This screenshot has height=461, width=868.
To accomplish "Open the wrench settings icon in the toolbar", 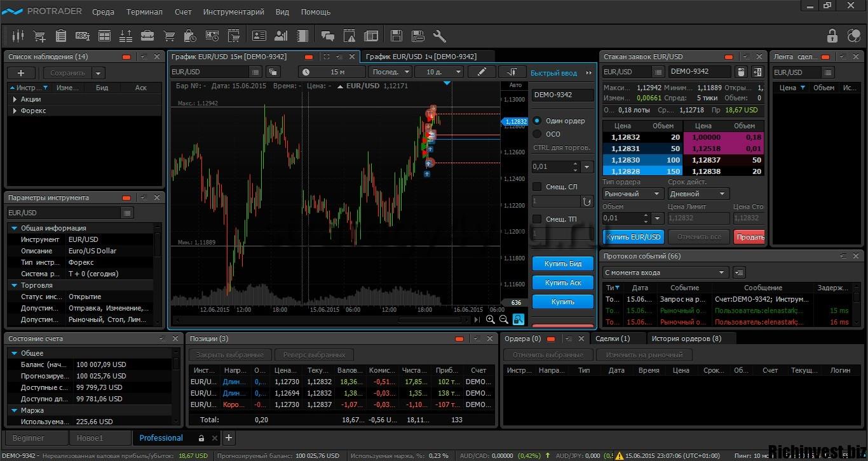I will pos(439,36).
